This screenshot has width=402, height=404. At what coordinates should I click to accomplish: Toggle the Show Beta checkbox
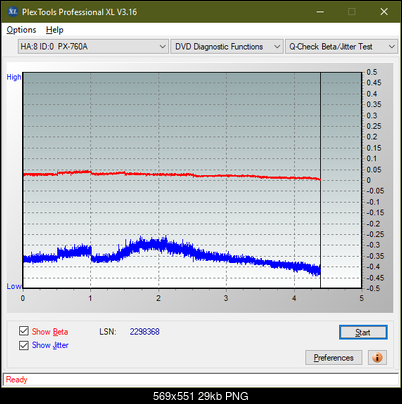[24, 331]
